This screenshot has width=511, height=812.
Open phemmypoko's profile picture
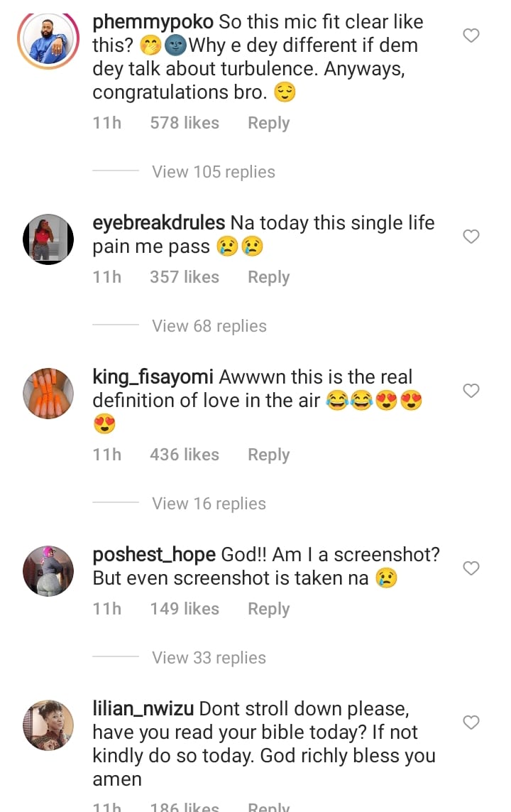coord(48,38)
